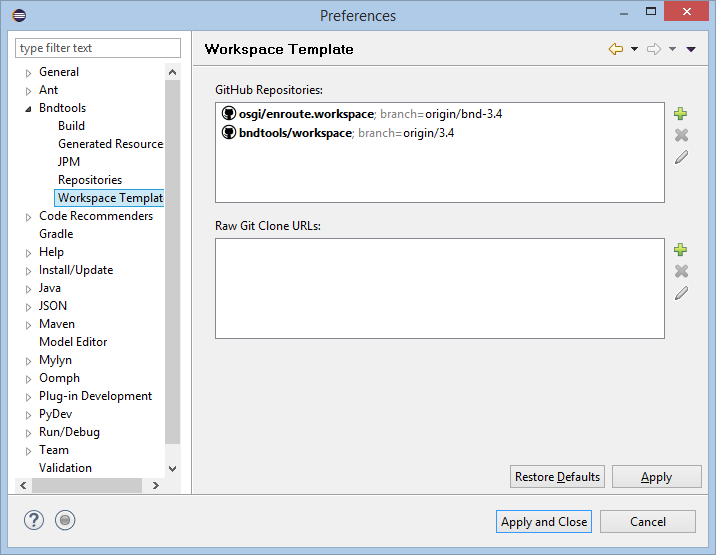Click the Apply button
Screen dimensions: 716x555
[x=656, y=477]
